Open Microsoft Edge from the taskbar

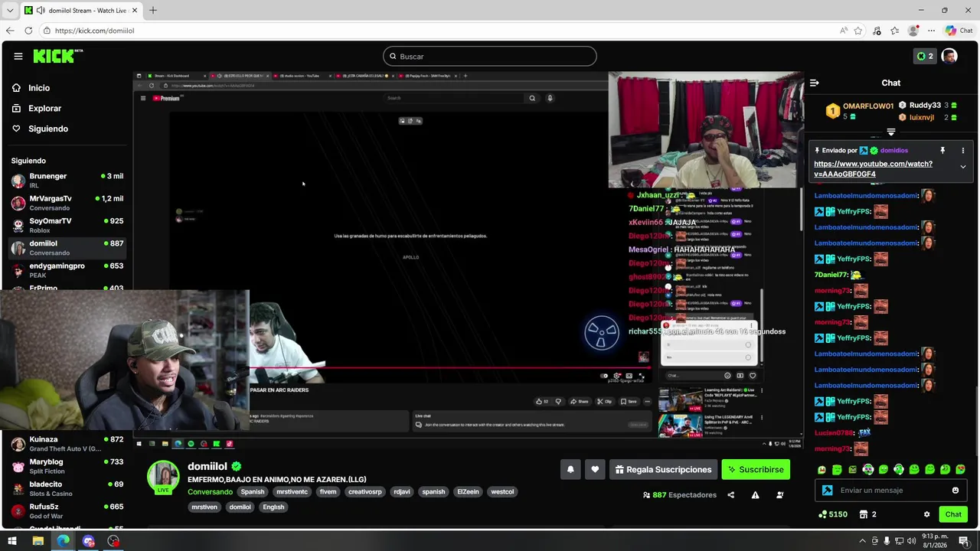click(x=63, y=541)
